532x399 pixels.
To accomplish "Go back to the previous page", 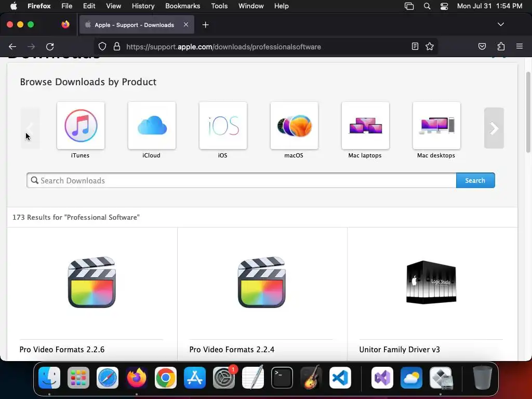I will [x=12, y=47].
